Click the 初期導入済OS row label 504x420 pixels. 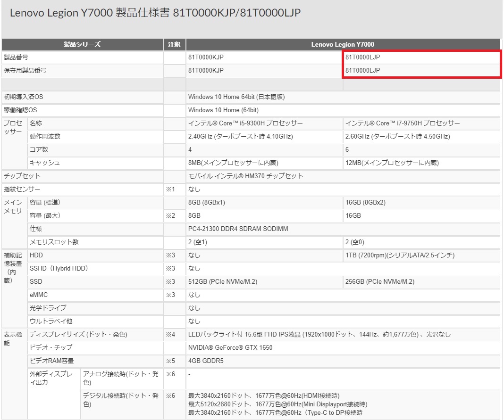(23, 97)
